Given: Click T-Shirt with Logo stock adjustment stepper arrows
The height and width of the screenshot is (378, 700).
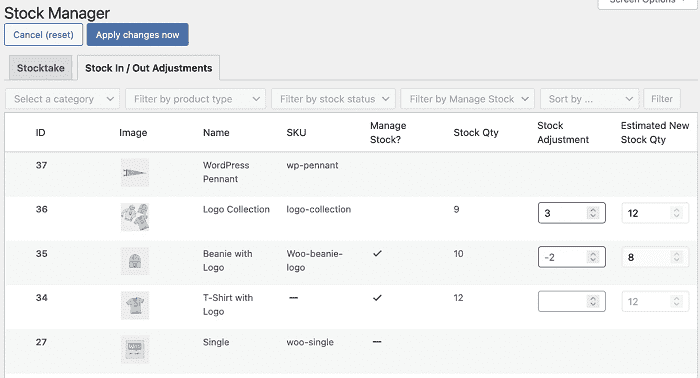Looking at the screenshot, I should [593, 301].
